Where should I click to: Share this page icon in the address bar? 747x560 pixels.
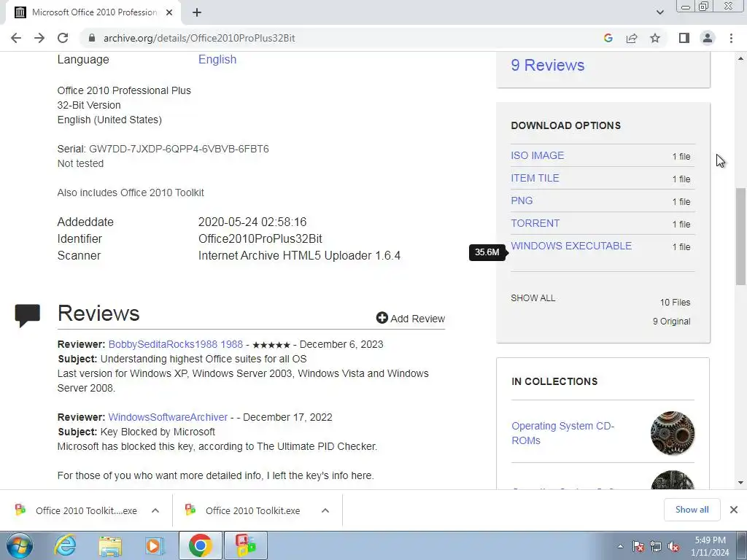click(632, 38)
